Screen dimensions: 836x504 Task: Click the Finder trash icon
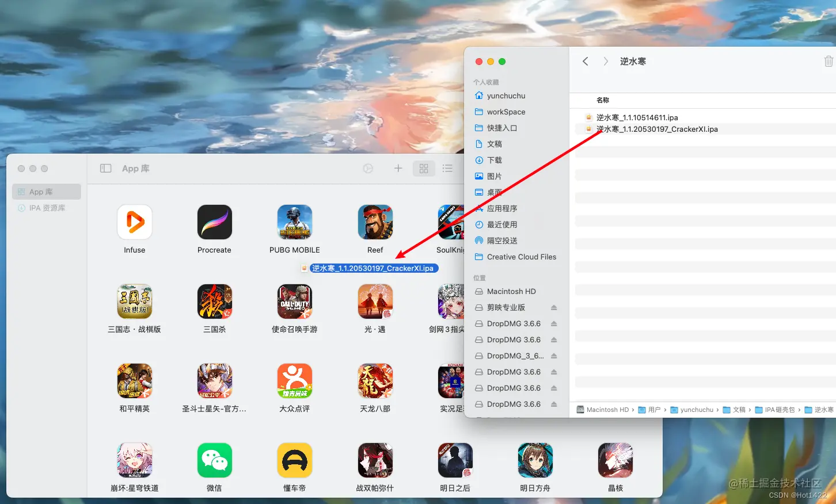pos(829,61)
